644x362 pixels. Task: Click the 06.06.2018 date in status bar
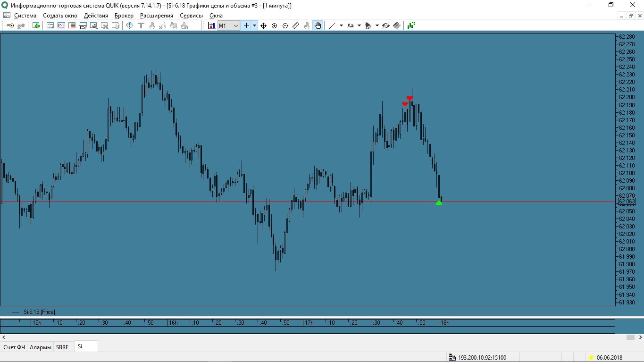(x=610, y=358)
